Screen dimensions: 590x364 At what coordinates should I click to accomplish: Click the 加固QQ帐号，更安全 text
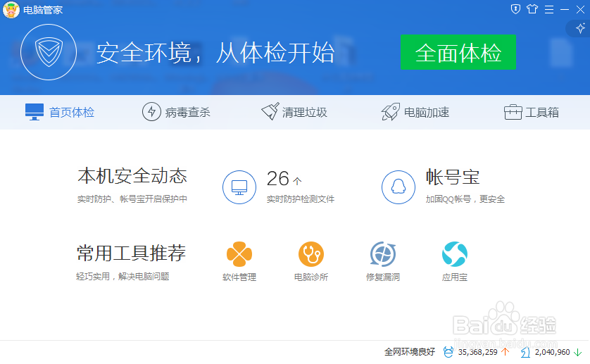pos(465,199)
